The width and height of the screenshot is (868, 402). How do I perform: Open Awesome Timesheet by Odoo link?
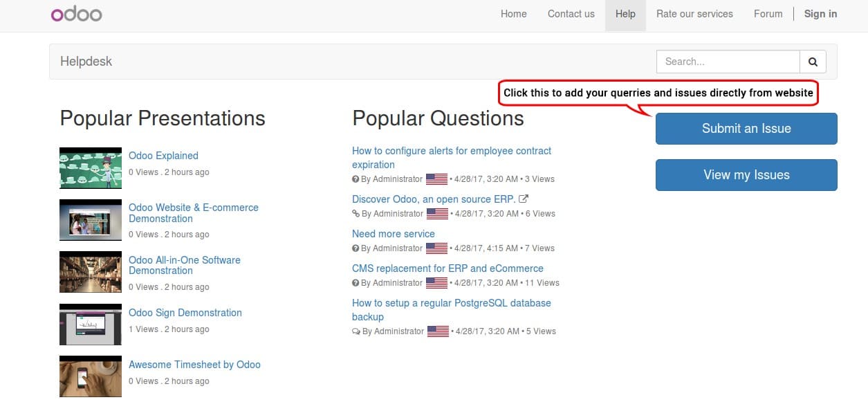194,365
